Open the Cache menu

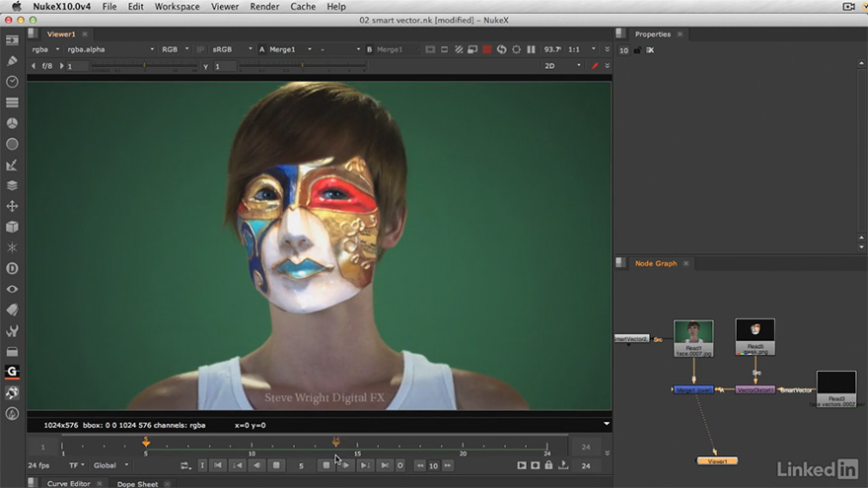coord(303,7)
